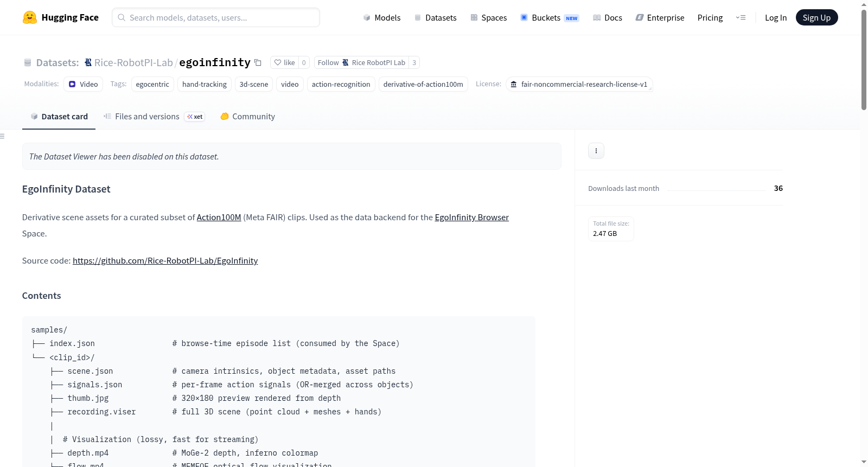868x467 pixels.
Task: Select the 3d-scene tag
Action: coord(254,84)
